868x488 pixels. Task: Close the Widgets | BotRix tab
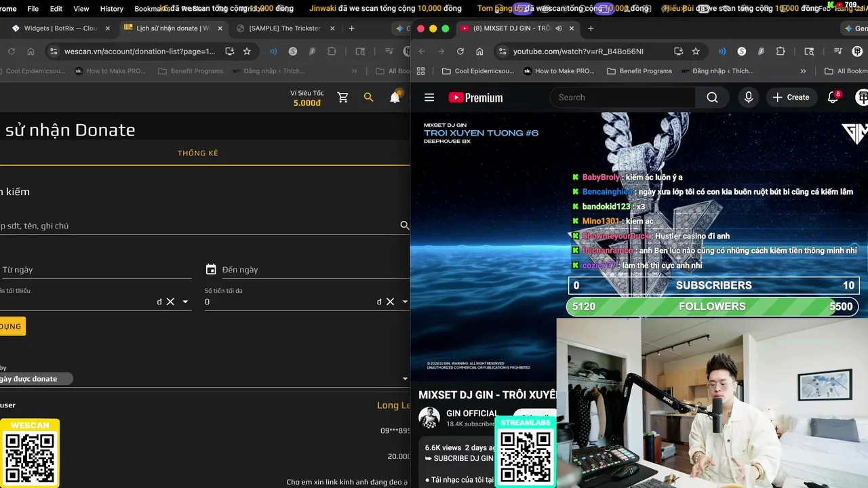[x=107, y=28]
